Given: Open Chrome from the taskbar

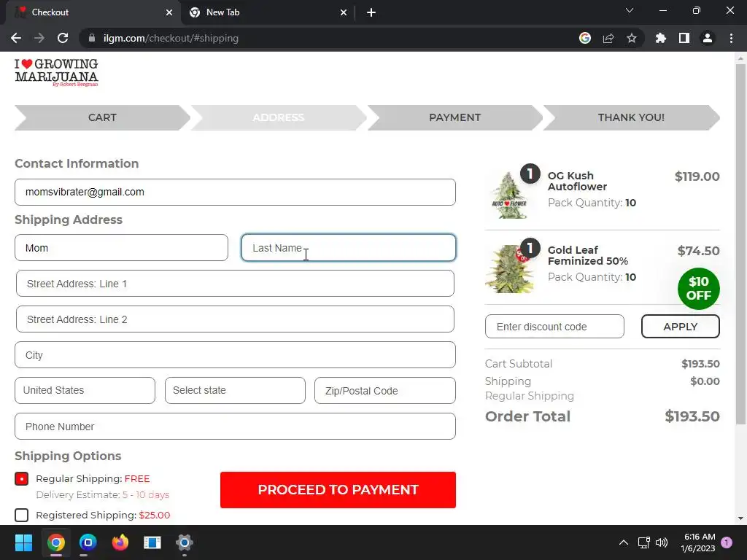Looking at the screenshot, I should click(x=55, y=542).
